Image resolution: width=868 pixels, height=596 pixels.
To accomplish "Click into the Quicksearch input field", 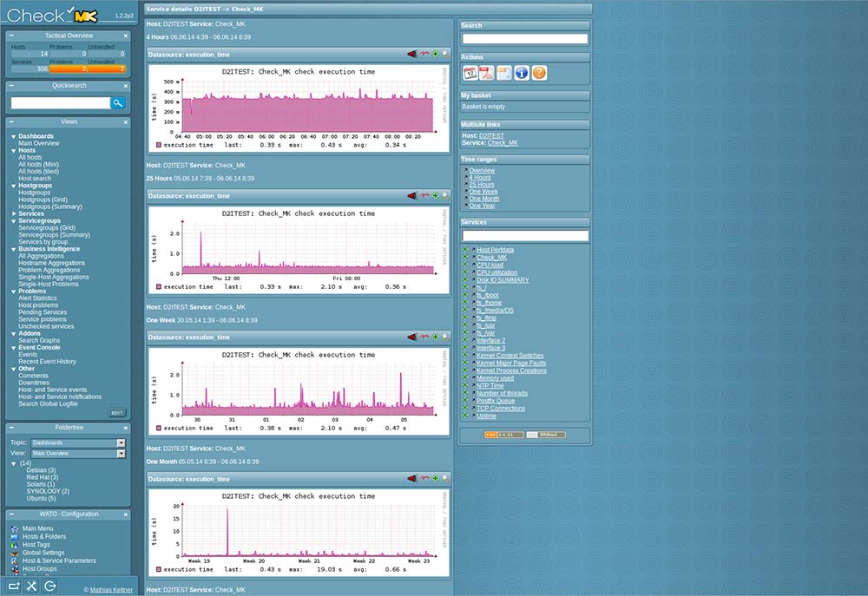I will click(x=61, y=103).
